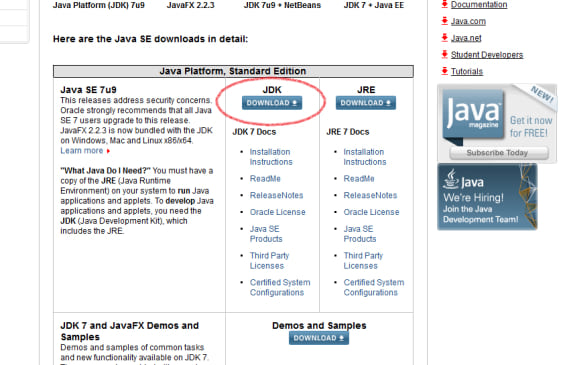Viewport: 565px width, 365px height.
Task: Open JDK Third Party Licenses link
Action: tap(270, 261)
